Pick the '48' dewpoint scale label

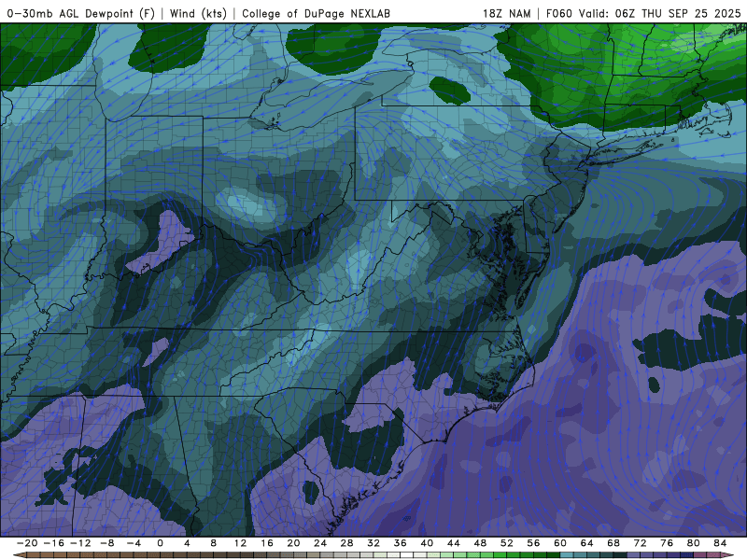(480, 543)
